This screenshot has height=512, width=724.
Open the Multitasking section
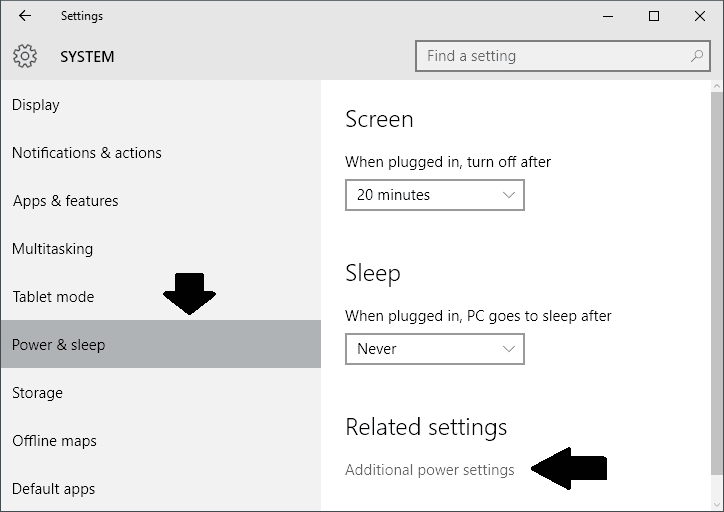point(52,249)
